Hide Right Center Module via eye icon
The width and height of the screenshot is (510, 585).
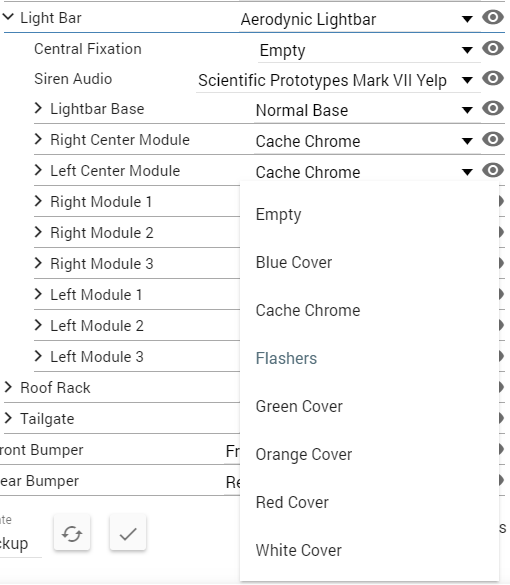pos(493,140)
